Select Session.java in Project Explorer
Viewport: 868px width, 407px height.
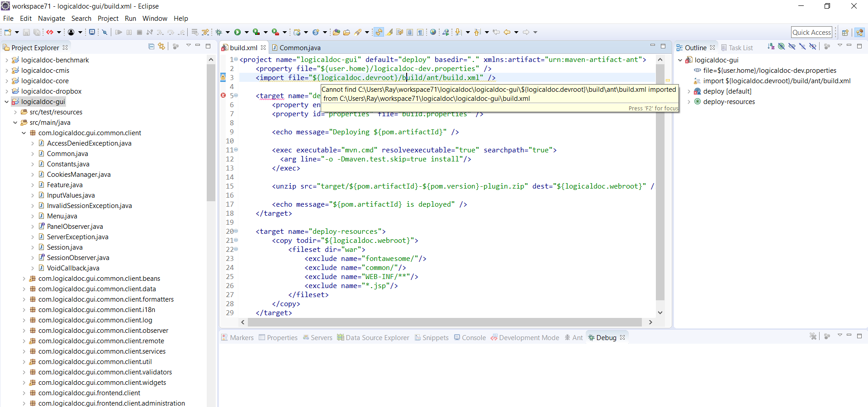point(65,247)
